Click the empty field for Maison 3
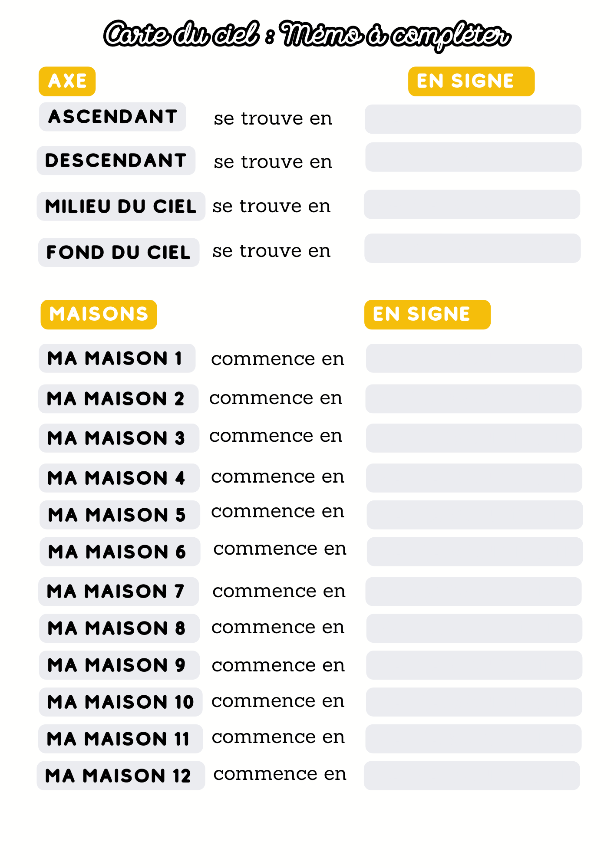Image resolution: width=614 pixels, height=868 pixels. coord(474,438)
